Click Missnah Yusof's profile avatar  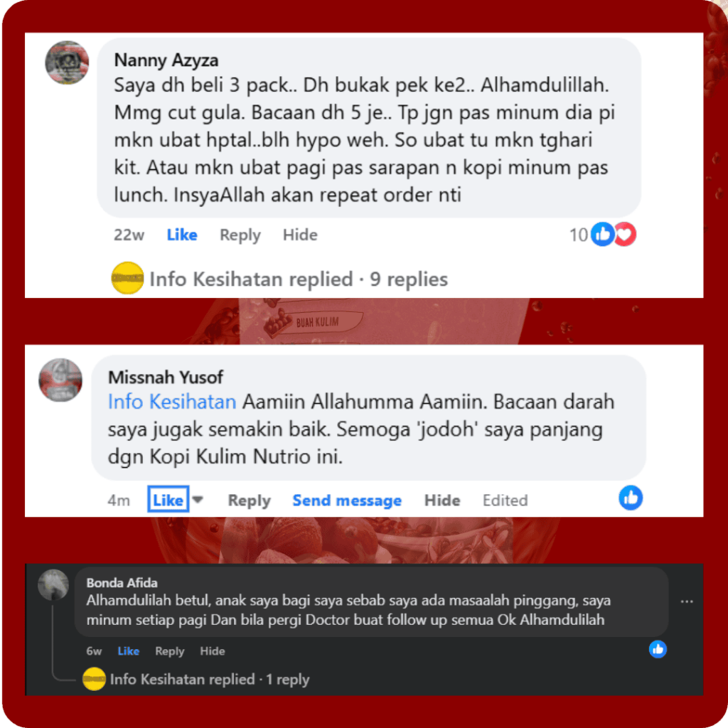click(x=60, y=380)
